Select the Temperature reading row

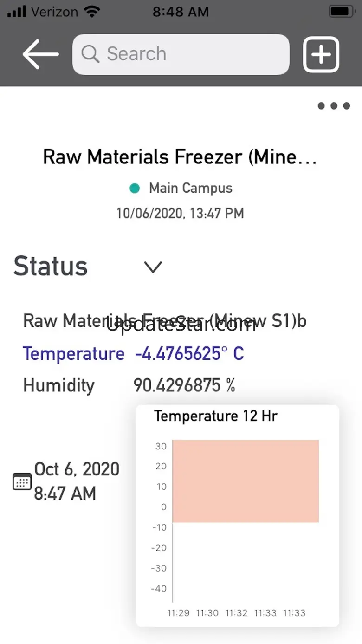[x=133, y=354]
